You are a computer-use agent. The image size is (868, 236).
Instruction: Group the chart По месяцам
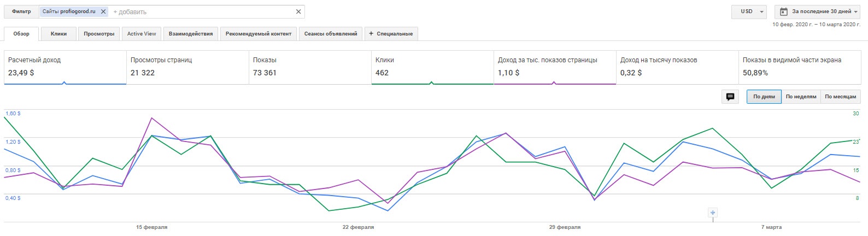[x=840, y=97]
